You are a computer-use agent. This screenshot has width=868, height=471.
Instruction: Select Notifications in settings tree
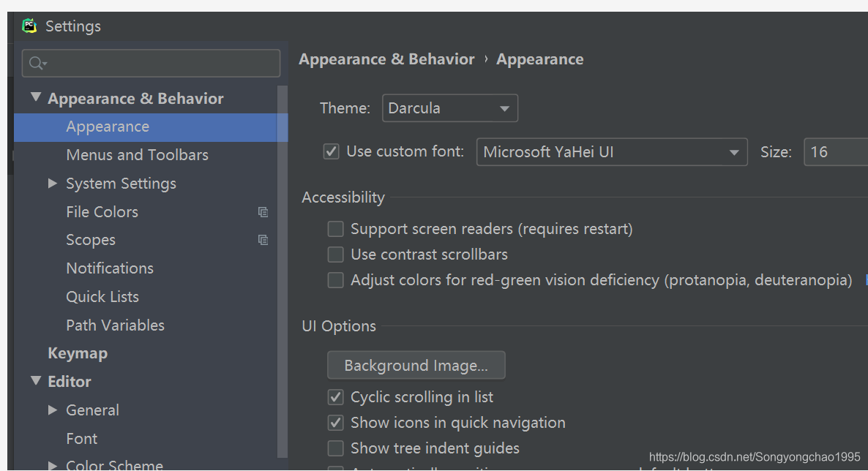coord(110,268)
